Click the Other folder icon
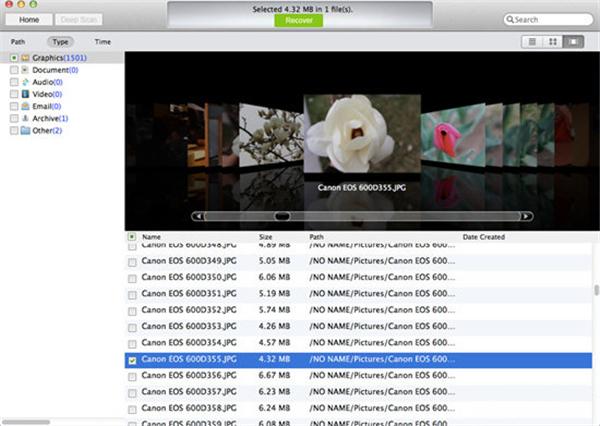This screenshot has height=426, width=600. [x=25, y=131]
